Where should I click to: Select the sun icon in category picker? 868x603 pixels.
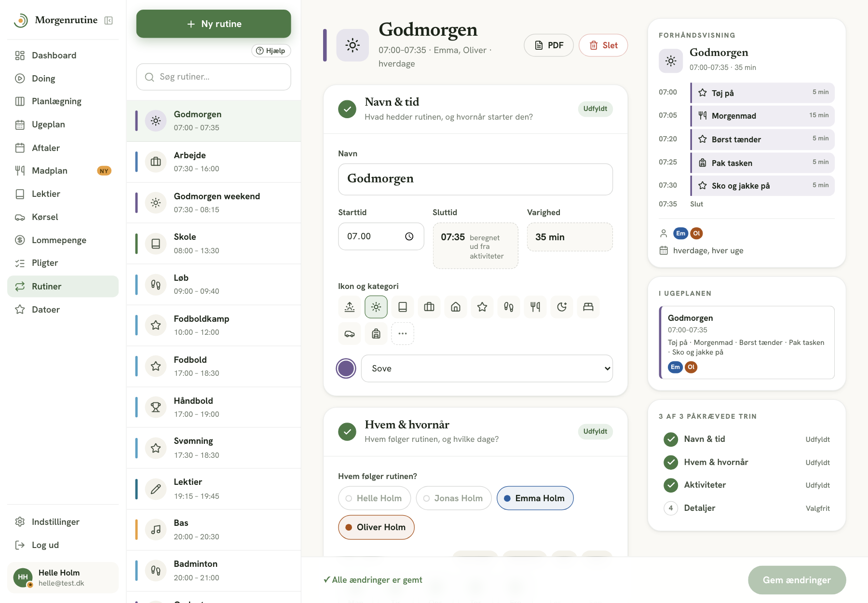(376, 307)
